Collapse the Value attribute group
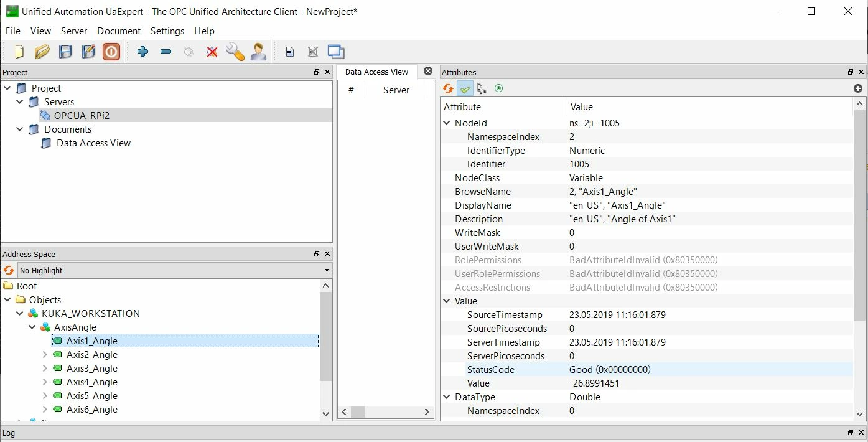The height and width of the screenshot is (442, 868). coord(446,301)
